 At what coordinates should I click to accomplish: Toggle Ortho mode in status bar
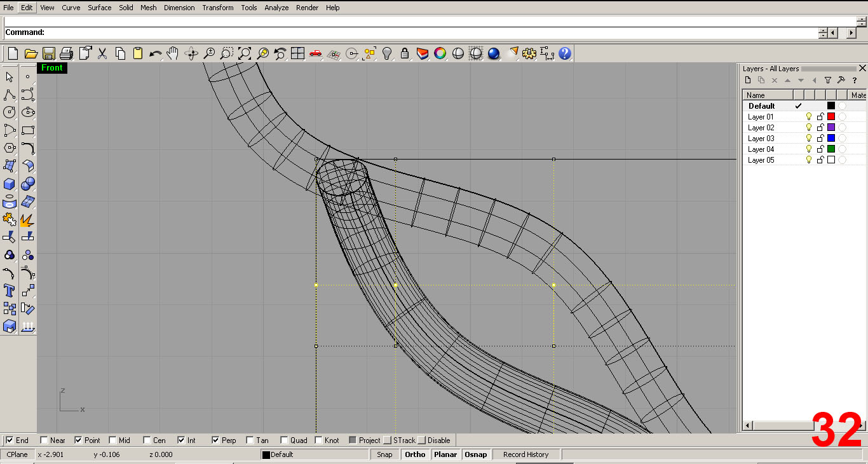click(x=415, y=454)
